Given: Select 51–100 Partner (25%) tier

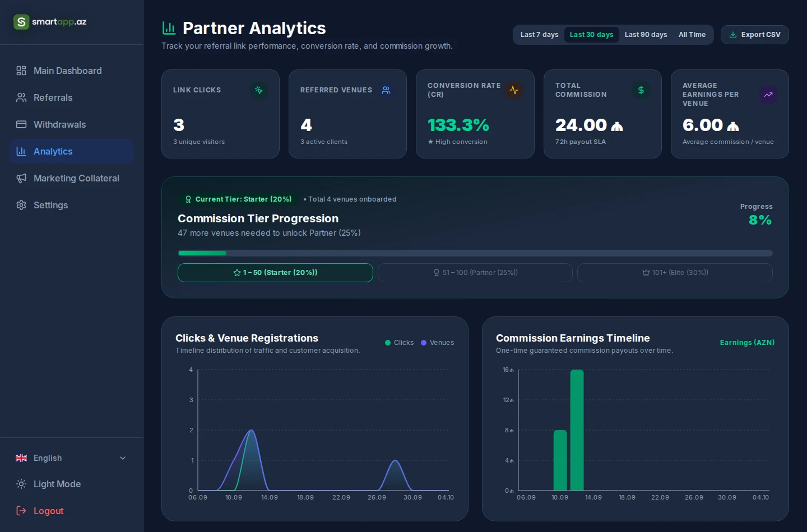Looking at the screenshot, I should point(475,273).
